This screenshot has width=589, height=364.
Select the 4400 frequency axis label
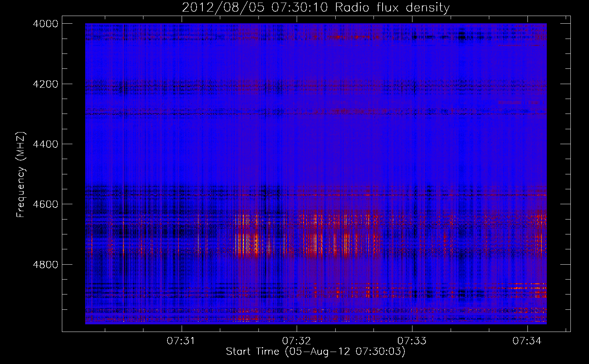(x=46, y=144)
